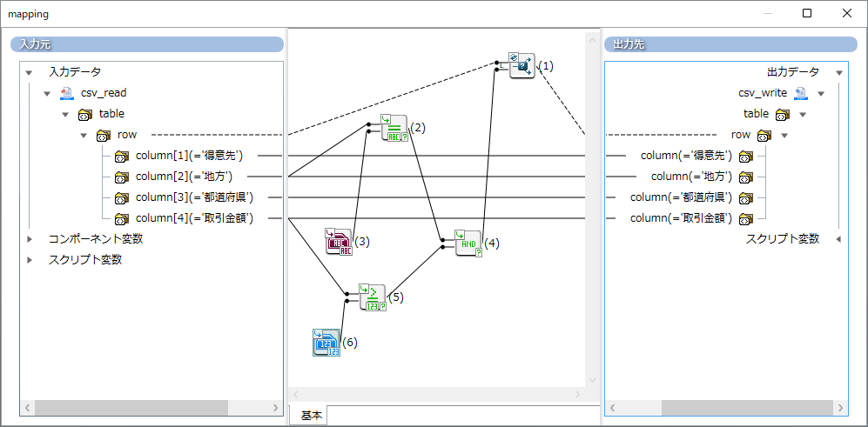Collapse the csv_read node
The height and width of the screenshot is (427, 868).
point(48,93)
